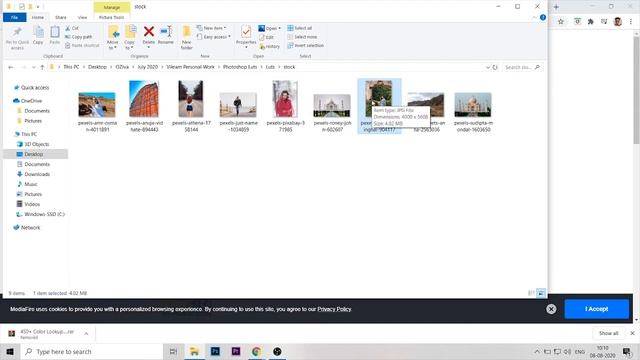Viewport: 640px width, 360px height.
Task: Switch to the Home ribbon tab
Action: pyautogui.click(x=38, y=18)
